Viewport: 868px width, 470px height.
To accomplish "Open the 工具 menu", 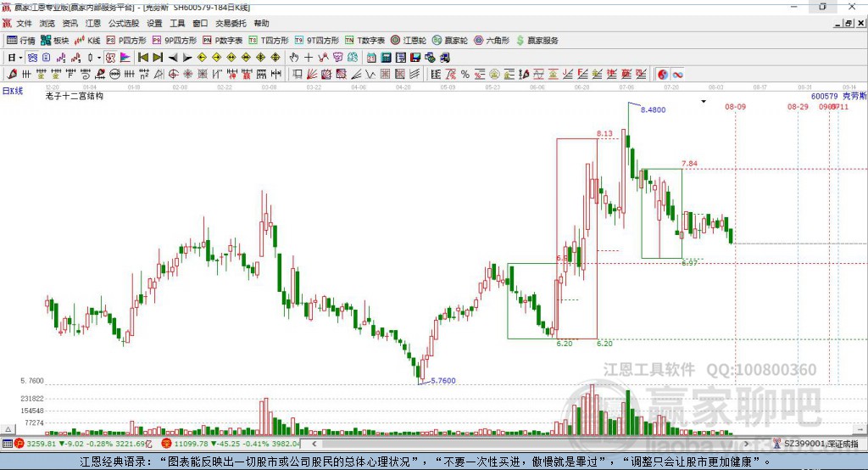I will [x=177, y=23].
